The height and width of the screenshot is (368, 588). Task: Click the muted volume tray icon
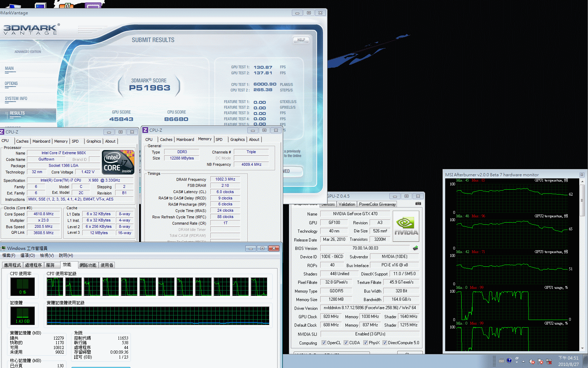(x=532, y=361)
